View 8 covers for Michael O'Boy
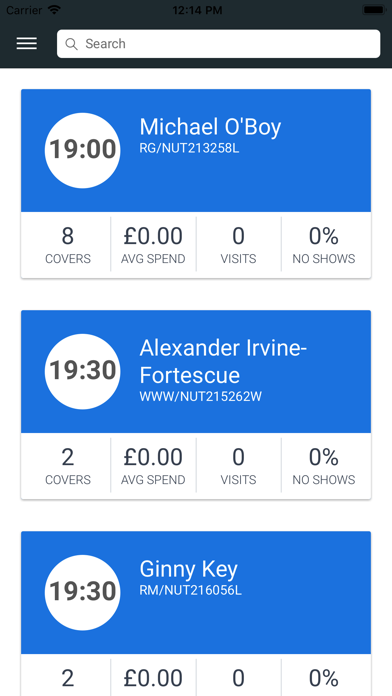Viewport: 392px width, 696px height. [67, 245]
